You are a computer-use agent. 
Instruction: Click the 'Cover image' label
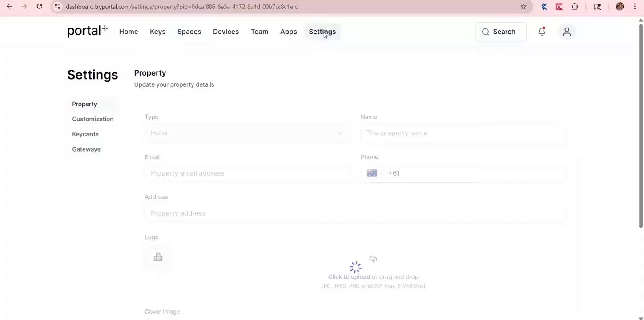point(162,312)
